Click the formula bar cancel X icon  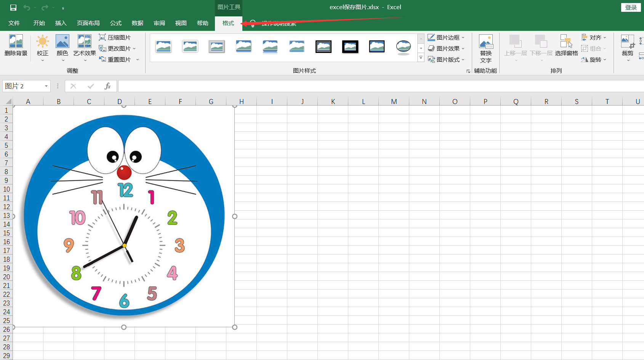(x=73, y=86)
